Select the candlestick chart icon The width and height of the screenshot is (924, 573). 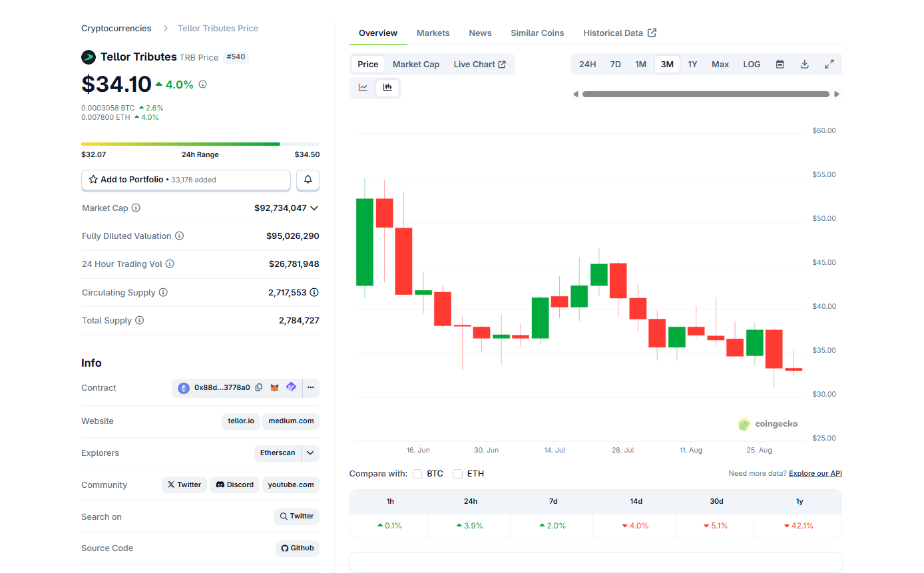(387, 87)
